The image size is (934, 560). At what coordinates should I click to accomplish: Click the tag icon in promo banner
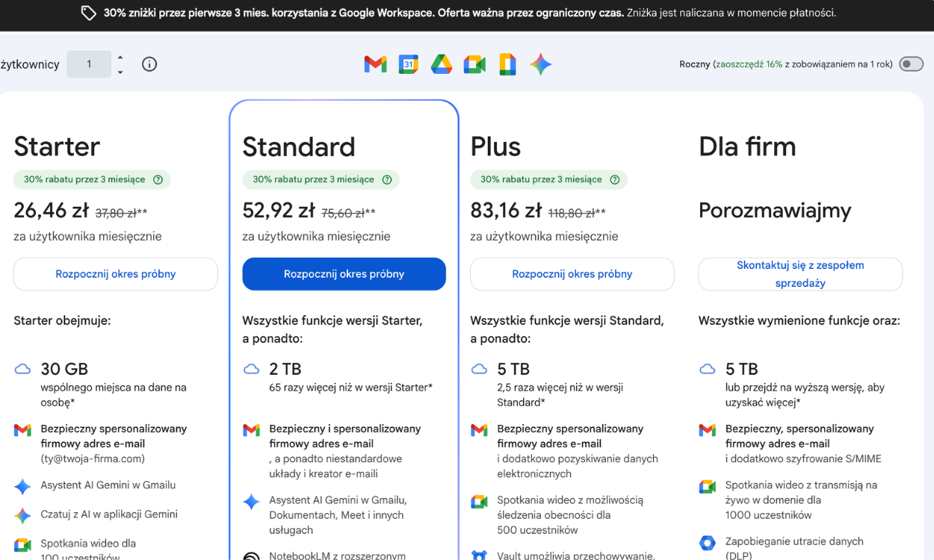[88, 13]
